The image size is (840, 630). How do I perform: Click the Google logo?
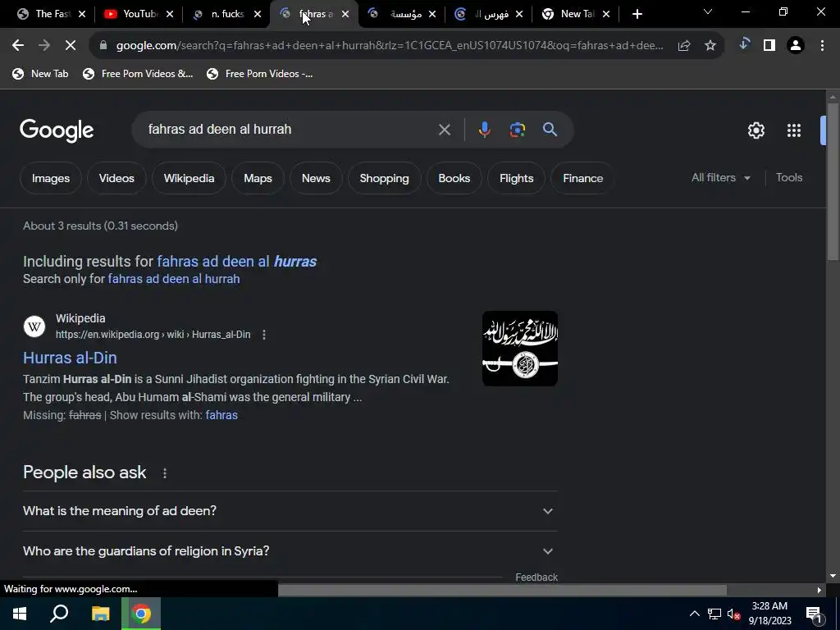coord(57,130)
